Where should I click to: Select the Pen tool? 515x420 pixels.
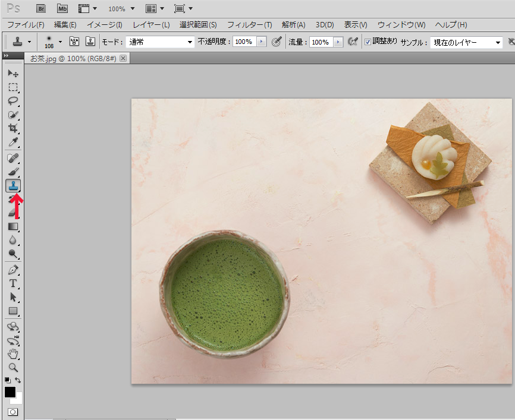pyautogui.click(x=13, y=270)
